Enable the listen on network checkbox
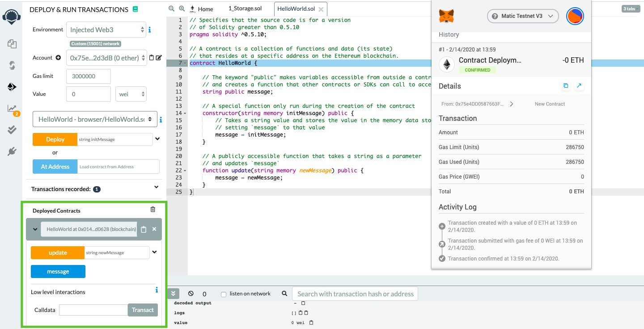This screenshot has height=329, width=644. click(x=224, y=294)
